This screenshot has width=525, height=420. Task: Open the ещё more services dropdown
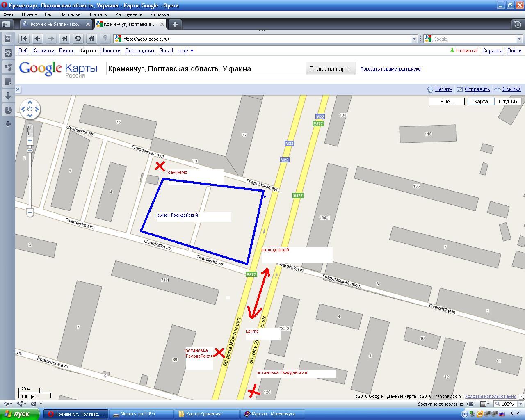[185, 51]
